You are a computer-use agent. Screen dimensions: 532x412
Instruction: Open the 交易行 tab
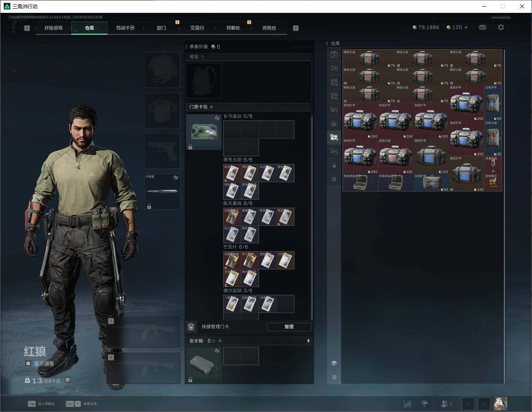pos(197,28)
